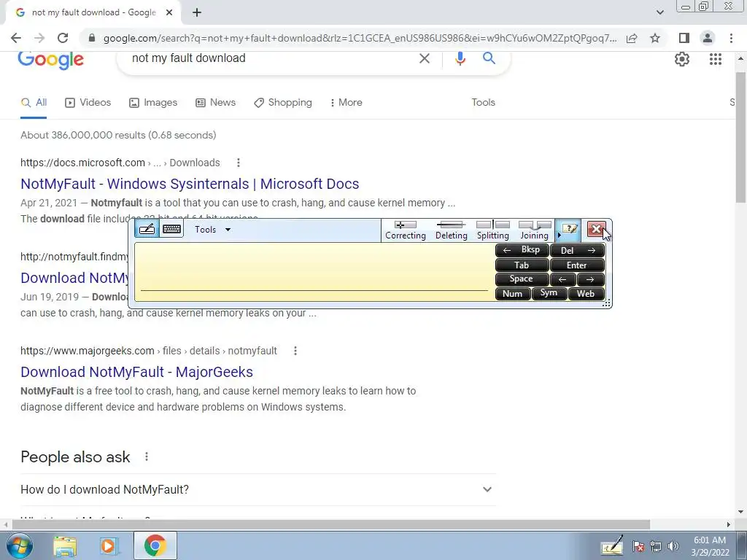Click the input panel corner grip
The width and height of the screenshot is (747, 560).
[607, 303]
